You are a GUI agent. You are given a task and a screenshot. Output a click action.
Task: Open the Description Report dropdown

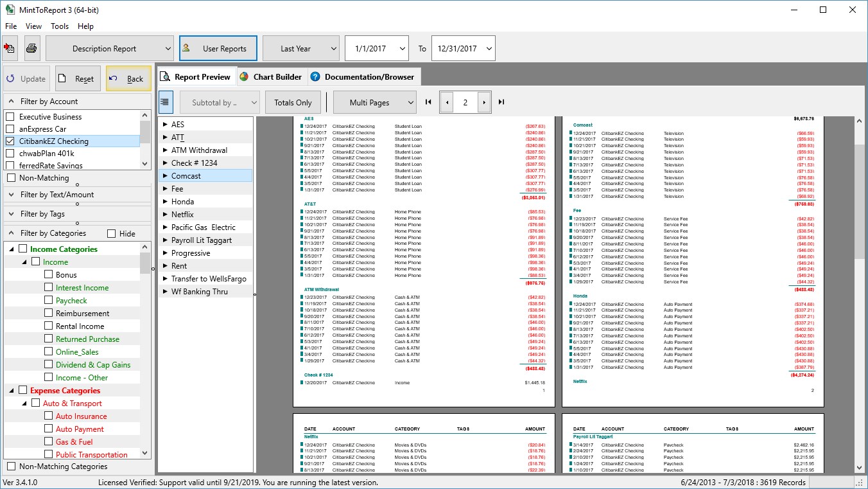click(110, 48)
